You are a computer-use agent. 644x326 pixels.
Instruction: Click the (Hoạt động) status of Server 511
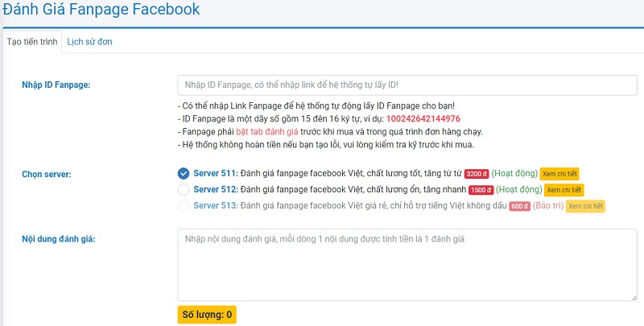(x=514, y=174)
